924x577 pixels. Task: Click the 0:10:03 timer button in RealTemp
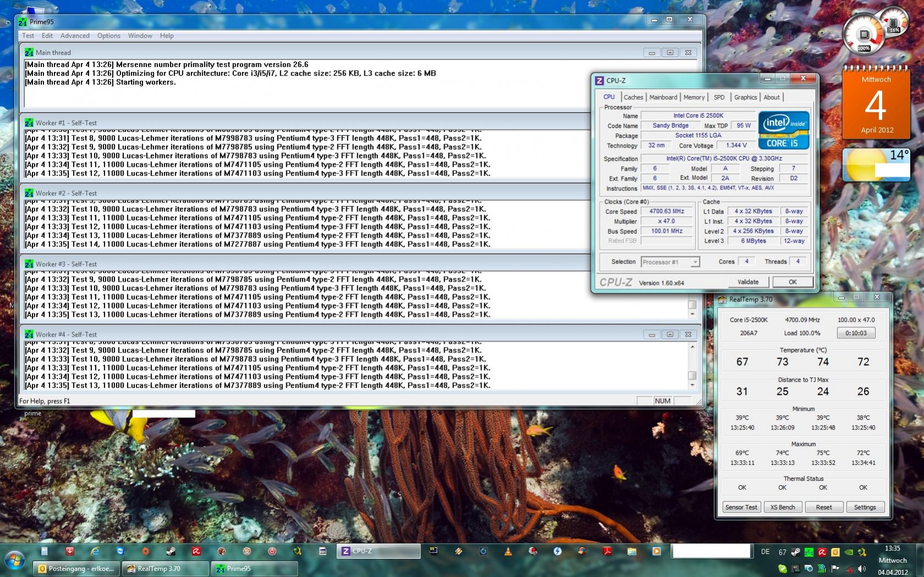pos(856,333)
